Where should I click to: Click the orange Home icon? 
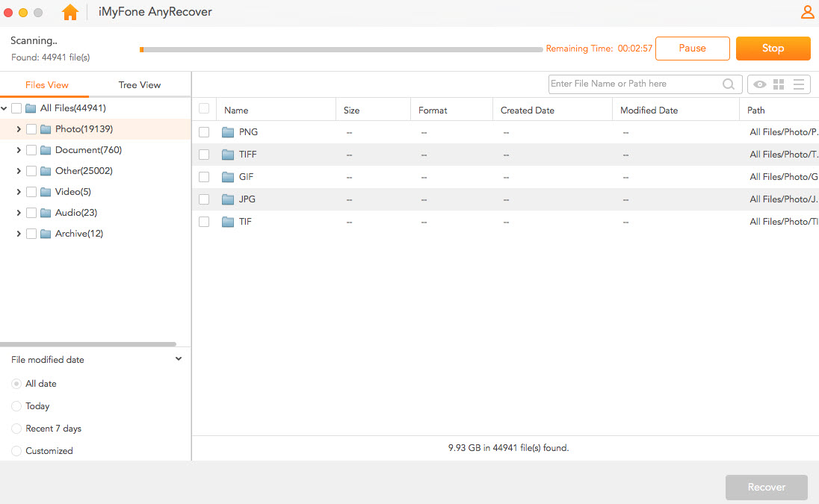pyautogui.click(x=70, y=12)
